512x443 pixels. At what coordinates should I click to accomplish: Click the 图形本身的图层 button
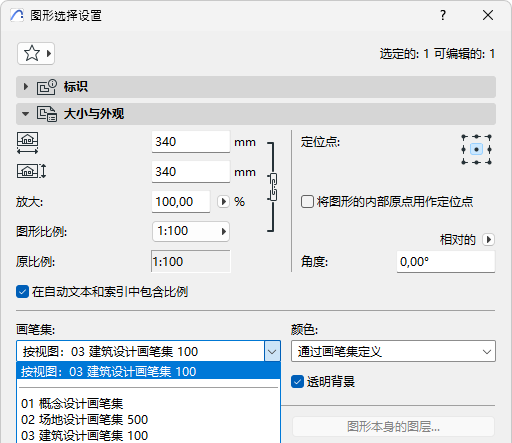pyautogui.click(x=393, y=427)
